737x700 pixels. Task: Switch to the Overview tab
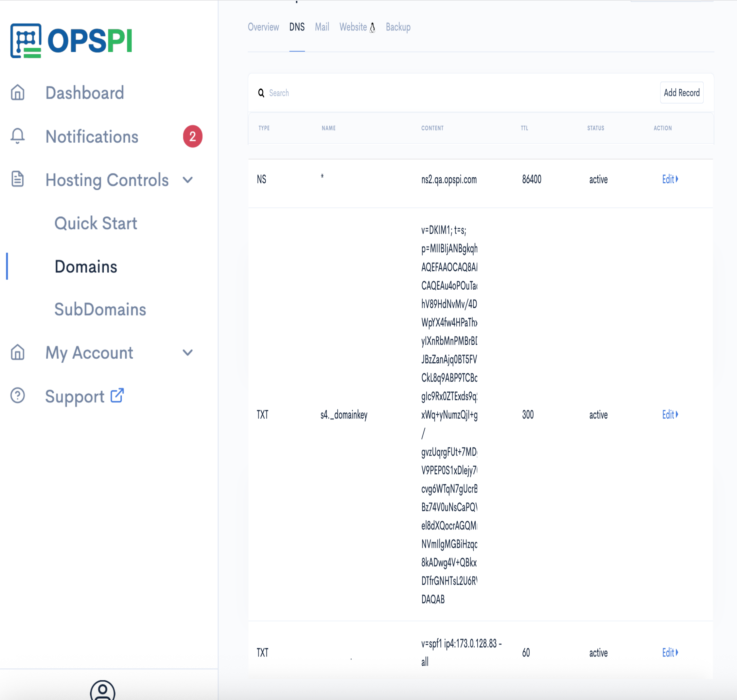[x=263, y=27]
